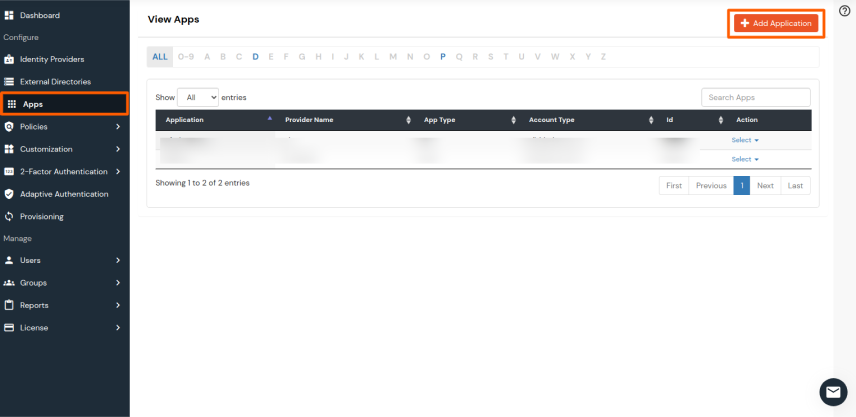This screenshot has height=417, width=856.
Task: Go to Next page
Action: [x=765, y=186]
